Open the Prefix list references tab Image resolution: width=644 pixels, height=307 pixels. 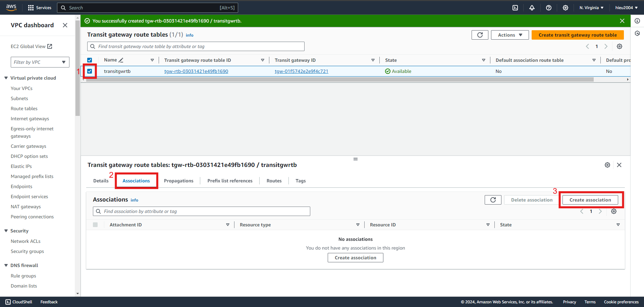pyautogui.click(x=230, y=181)
